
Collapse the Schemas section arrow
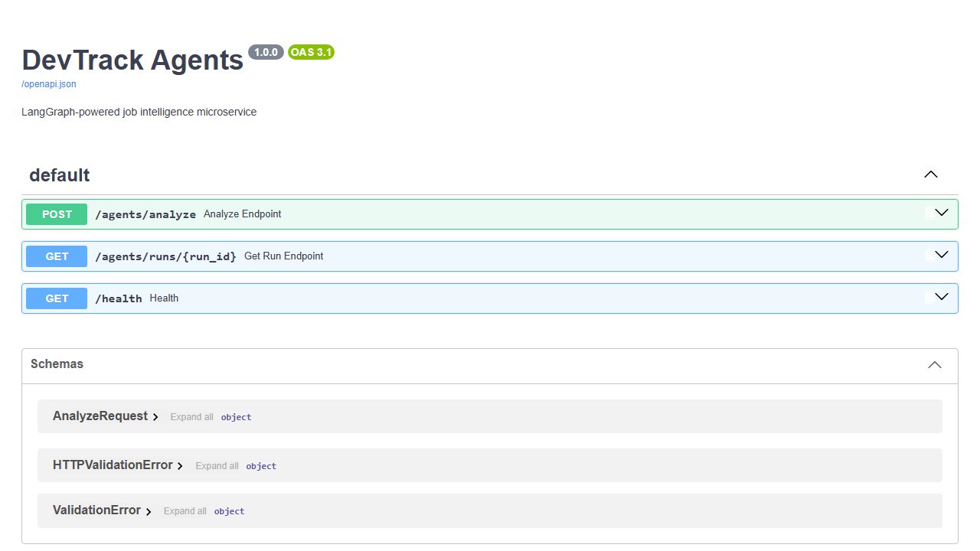935,365
